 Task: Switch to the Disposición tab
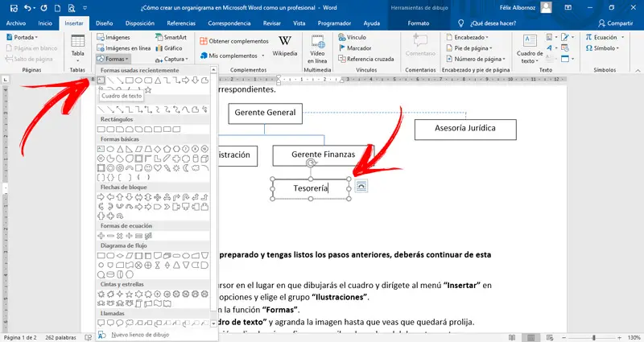click(140, 23)
